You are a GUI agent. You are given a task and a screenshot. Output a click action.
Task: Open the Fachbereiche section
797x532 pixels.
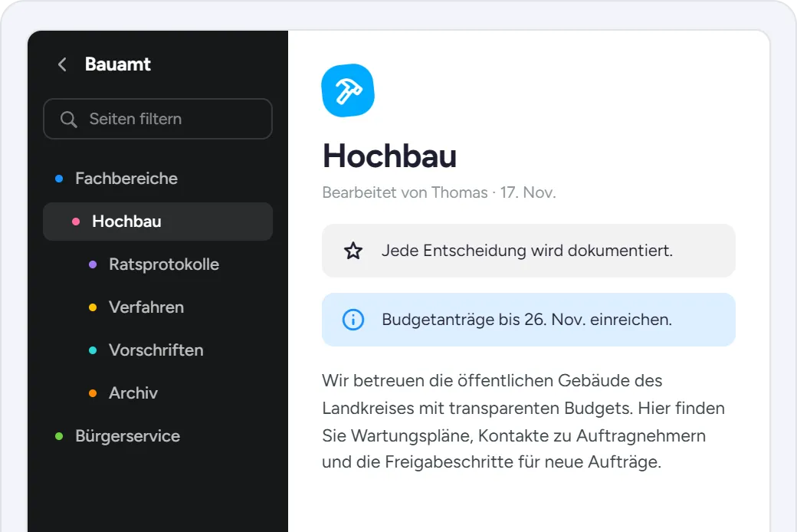(x=158, y=179)
